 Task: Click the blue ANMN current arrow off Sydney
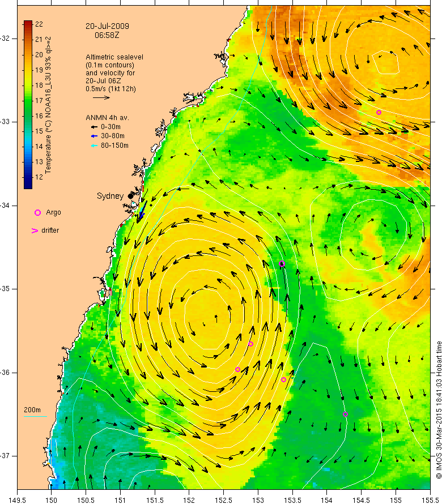pos(142,212)
